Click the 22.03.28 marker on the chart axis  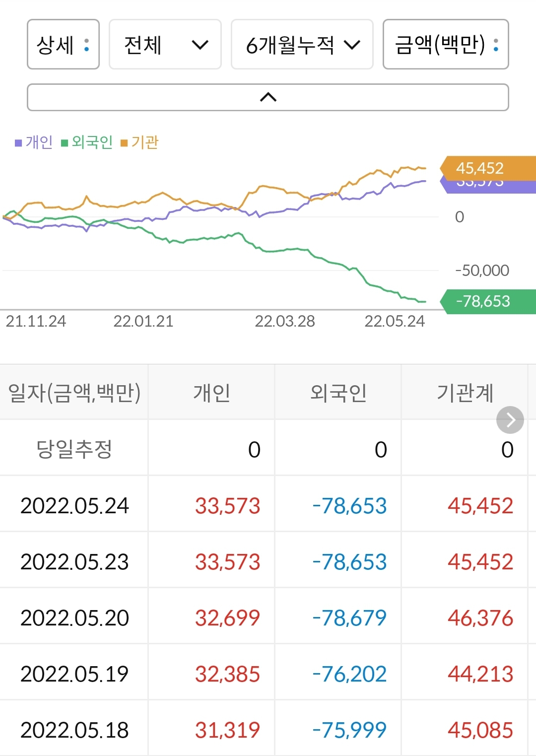286,322
